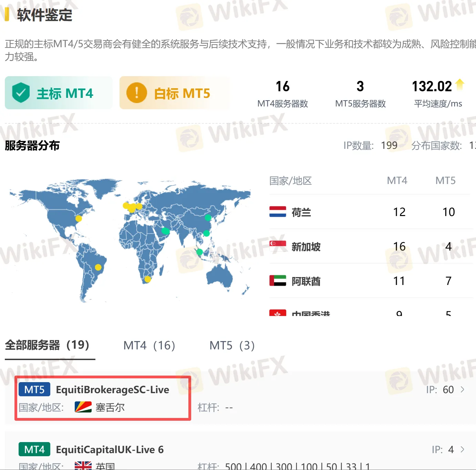Click the Seychelles flag beside 塞舌尔
The height and width of the screenshot is (470, 476).
(x=83, y=407)
